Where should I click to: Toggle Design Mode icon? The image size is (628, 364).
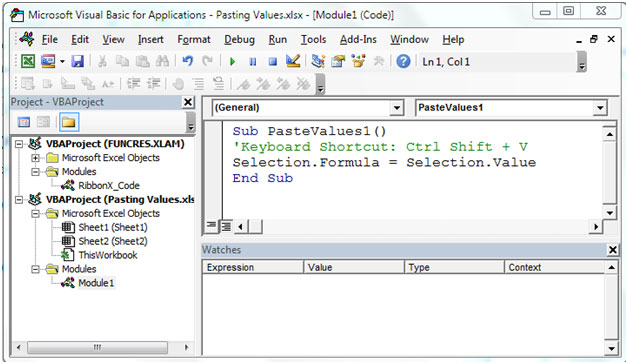click(293, 61)
